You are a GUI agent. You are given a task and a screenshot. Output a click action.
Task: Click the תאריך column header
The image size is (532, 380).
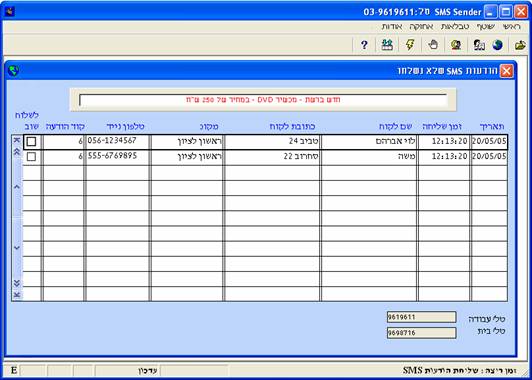click(x=492, y=127)
